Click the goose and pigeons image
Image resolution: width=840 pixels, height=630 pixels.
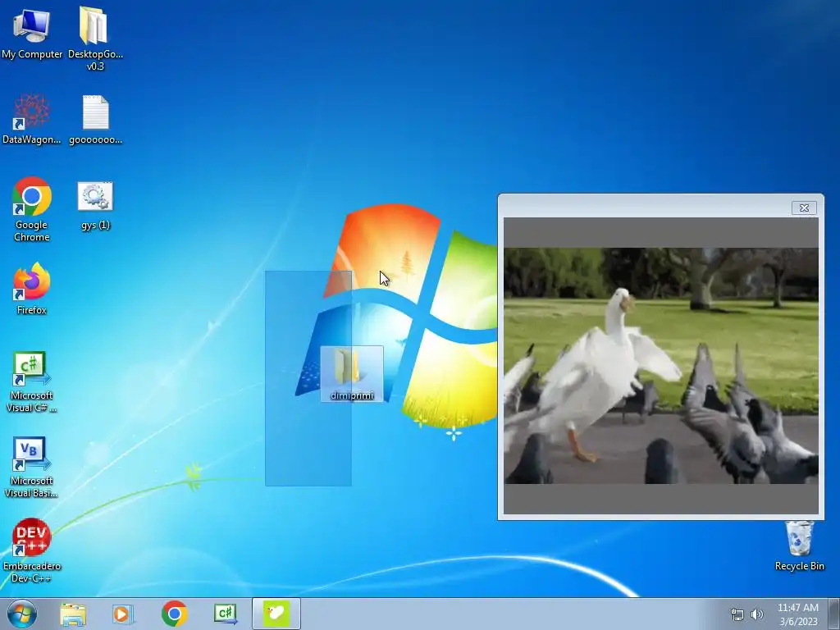[661, 366]
